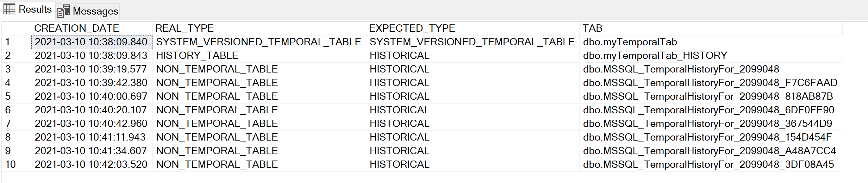The height and width of the screenshot is (183, 868).
Task: Select the table name ending in F7C6FAAD
Action: pyautogui.click(x=710, y=83)
